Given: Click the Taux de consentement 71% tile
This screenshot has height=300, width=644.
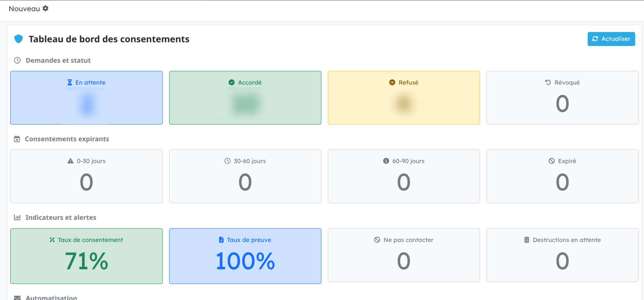Looking at the screenshot, I should [86, 256].
